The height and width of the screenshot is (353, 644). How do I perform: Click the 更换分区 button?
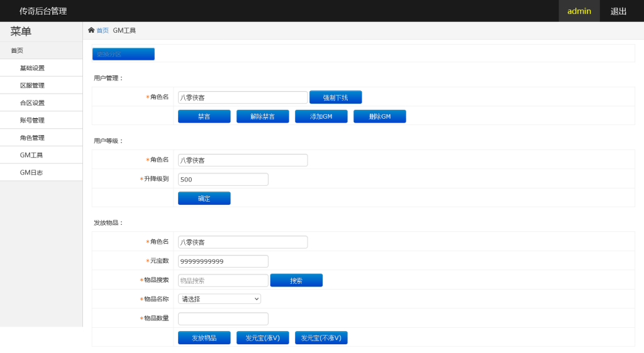(123, 54)
